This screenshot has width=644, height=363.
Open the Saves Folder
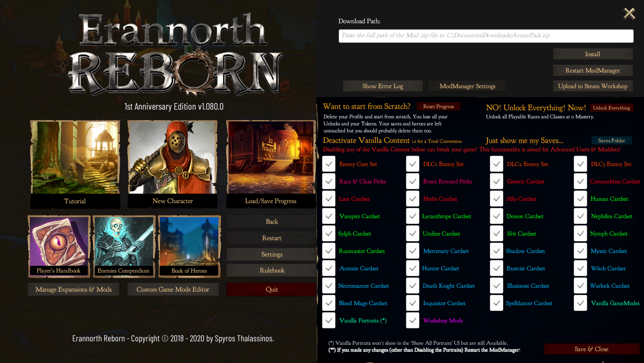(611, 140)
